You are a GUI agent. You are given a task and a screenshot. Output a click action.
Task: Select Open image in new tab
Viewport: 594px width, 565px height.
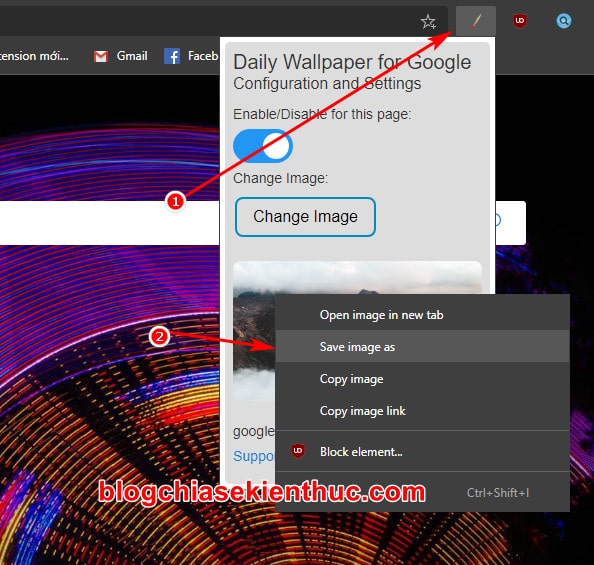click(422, 315)
